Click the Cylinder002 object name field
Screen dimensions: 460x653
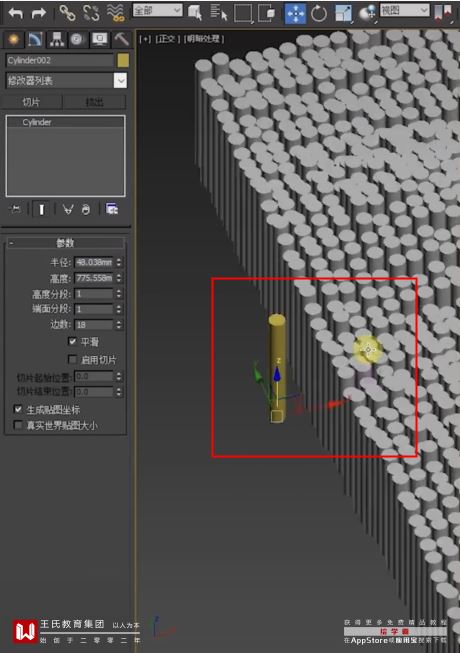tap(60, 61)
